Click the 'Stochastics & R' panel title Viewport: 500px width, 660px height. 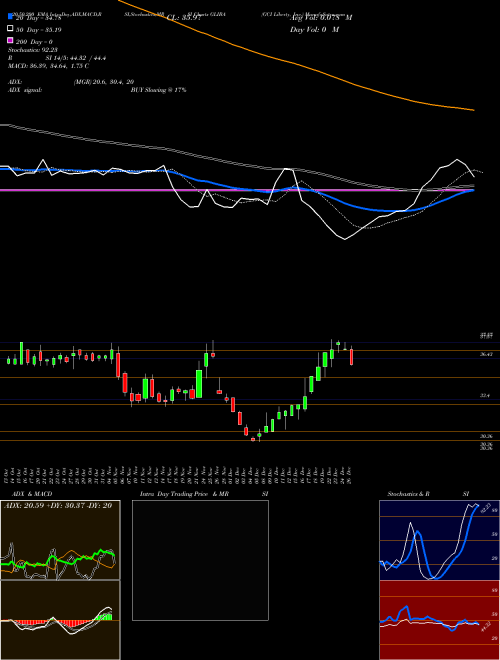click(x=409, y=494)
